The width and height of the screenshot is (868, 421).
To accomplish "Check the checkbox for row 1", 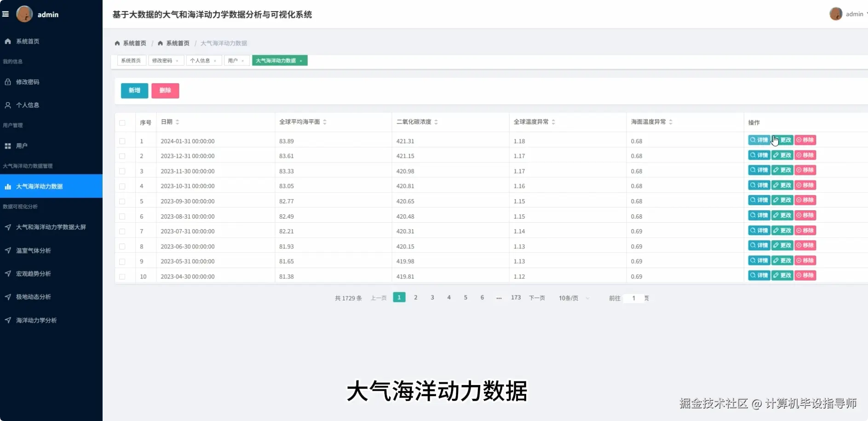I will (122, 141).
